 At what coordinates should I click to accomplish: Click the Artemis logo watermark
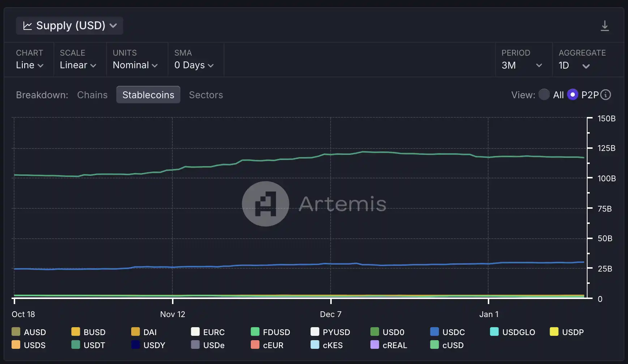tap(265, 204)
